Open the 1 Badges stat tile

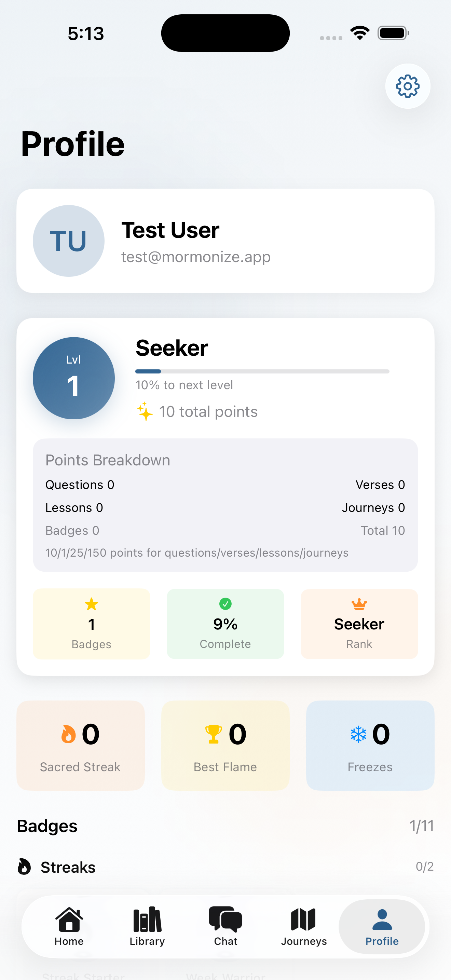click(92, 624)
